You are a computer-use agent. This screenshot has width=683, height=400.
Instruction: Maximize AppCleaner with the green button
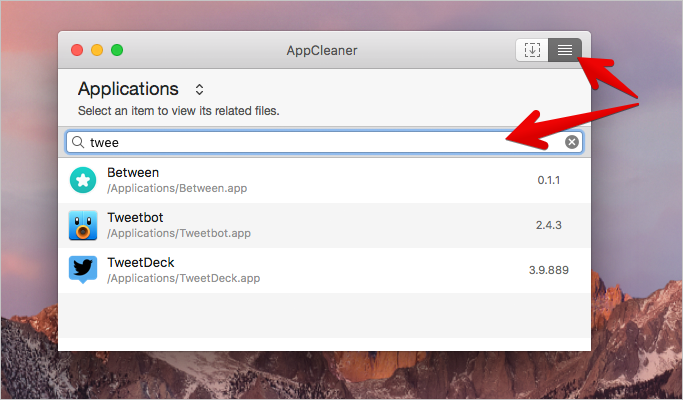[117, 50]
